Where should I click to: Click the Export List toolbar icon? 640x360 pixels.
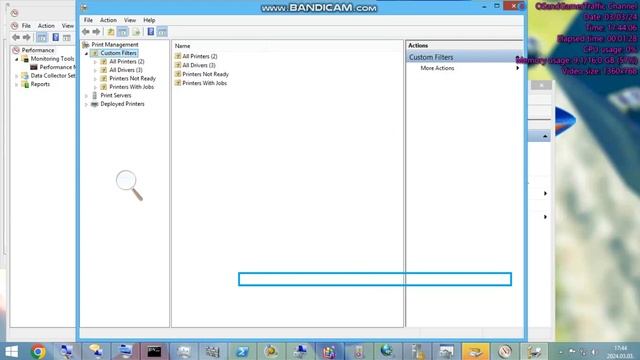136,32
